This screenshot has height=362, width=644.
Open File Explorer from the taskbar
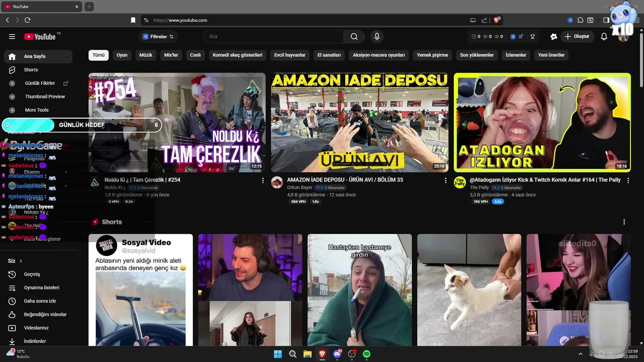coord(307,354)
